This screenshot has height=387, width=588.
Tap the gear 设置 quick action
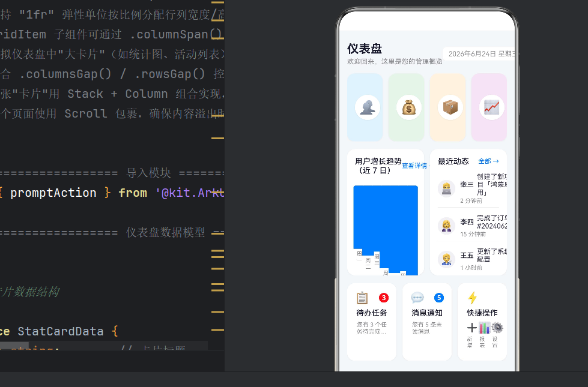coord(497,328)
